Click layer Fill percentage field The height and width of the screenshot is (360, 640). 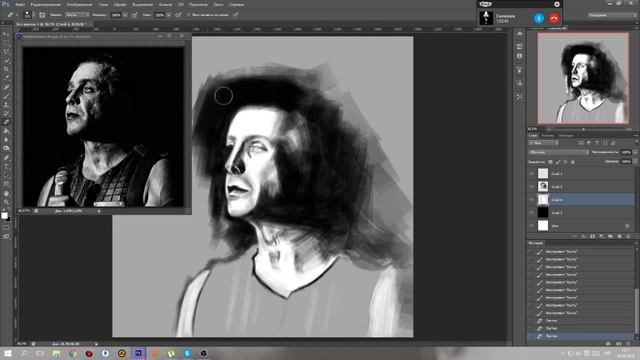click(626, 162)
